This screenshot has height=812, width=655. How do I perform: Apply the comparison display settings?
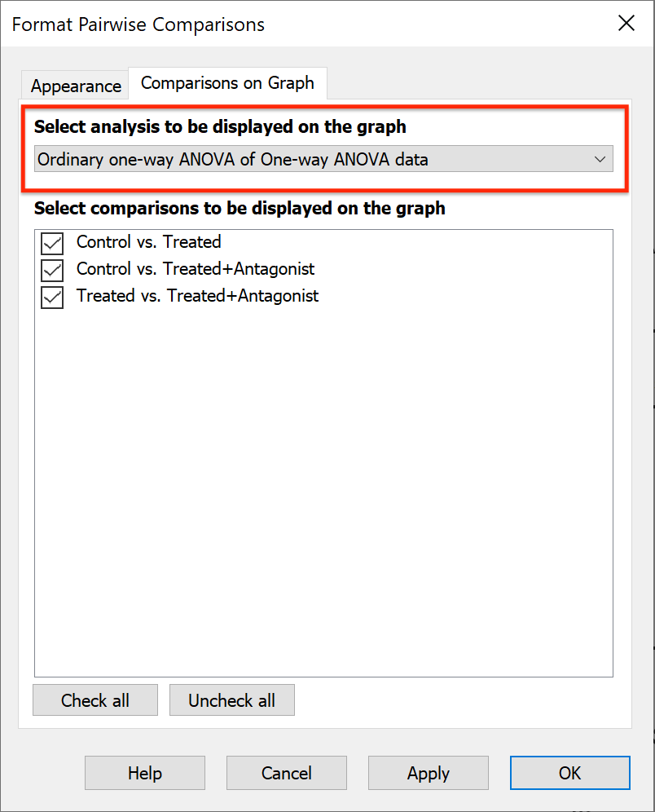[428, 773]
